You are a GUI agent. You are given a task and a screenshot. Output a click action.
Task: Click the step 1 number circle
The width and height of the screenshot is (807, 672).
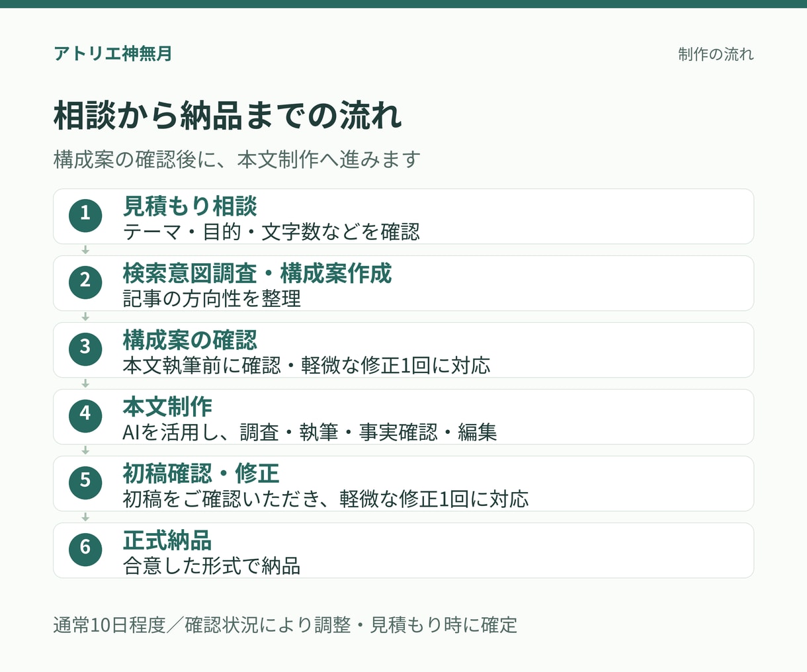point(85,215)
